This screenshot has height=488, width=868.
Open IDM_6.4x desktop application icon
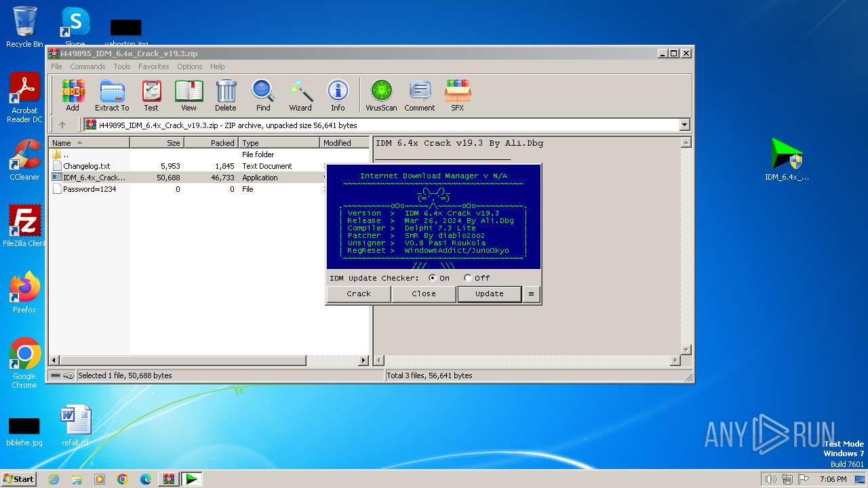tap(787, 160)
